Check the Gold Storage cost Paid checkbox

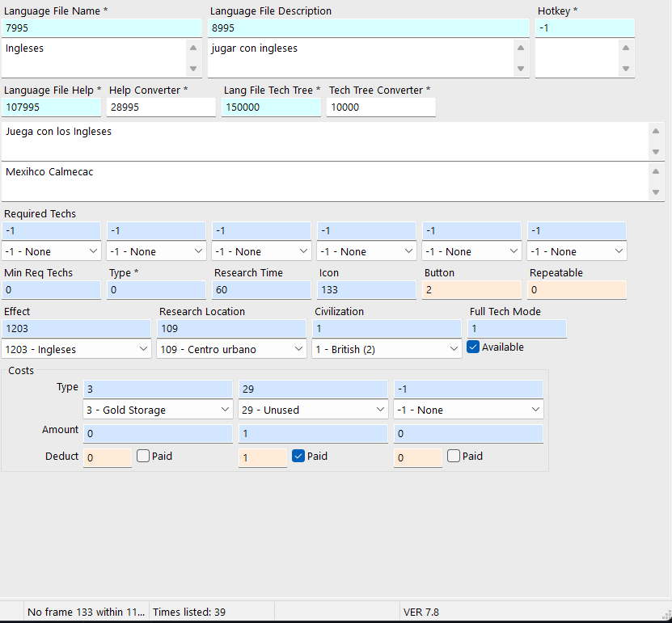[x=143, y=456]
